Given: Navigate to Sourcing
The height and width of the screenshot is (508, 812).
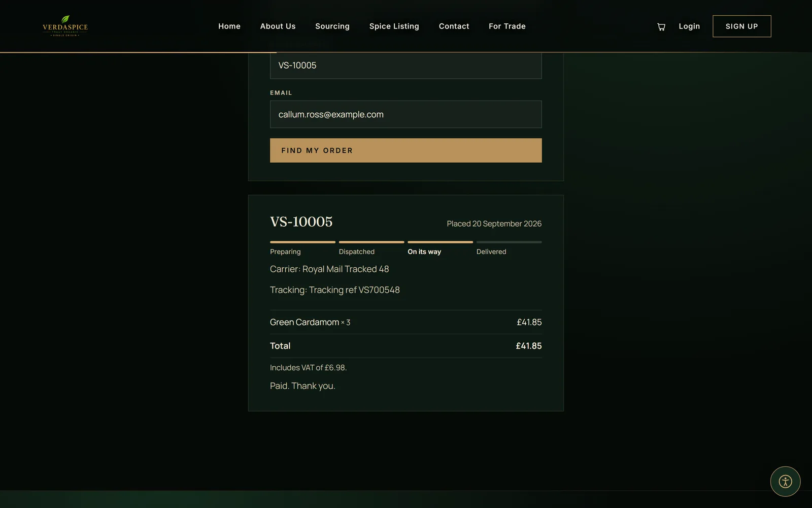Looking at the screenshot, I should coord(332,26).
